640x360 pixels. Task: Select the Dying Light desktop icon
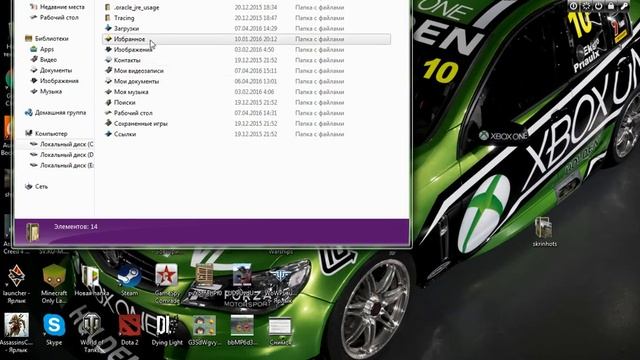(x=167, y=325)
